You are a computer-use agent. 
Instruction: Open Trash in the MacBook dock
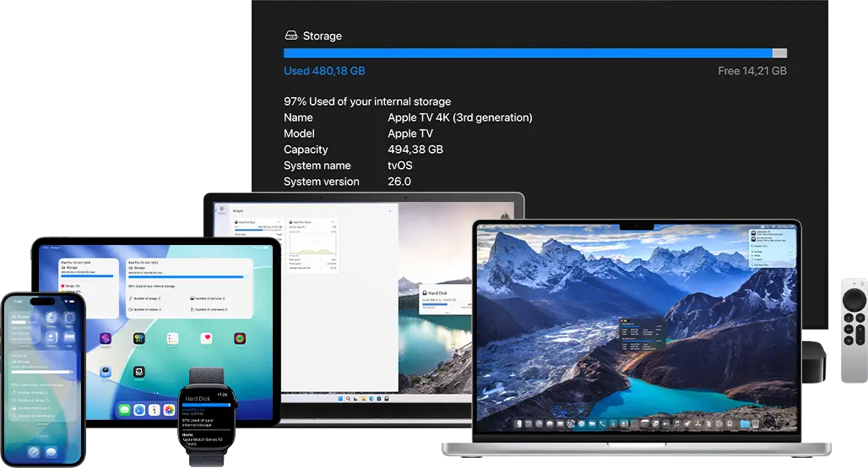click(756, 424)
